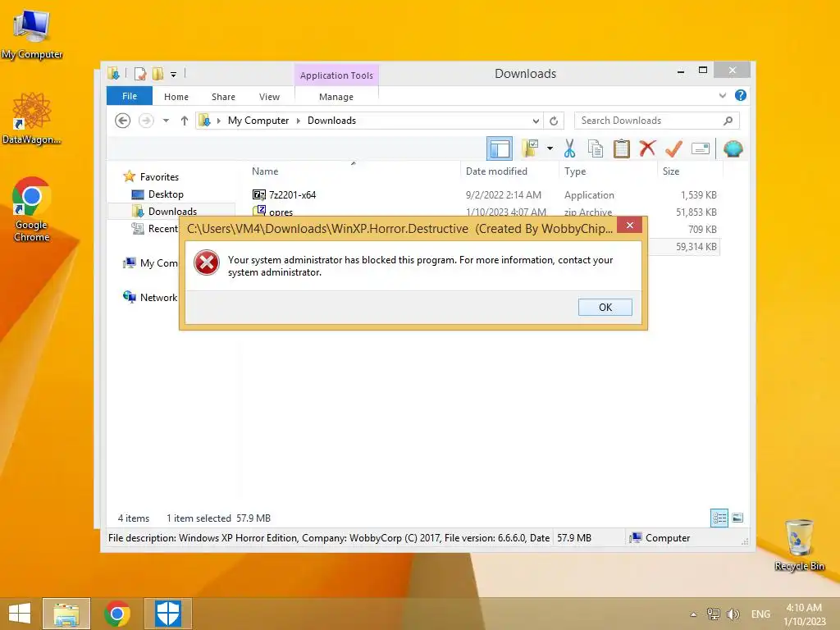Click the Quick Access properties icon

pyautogui.click(x=139, y=74)
